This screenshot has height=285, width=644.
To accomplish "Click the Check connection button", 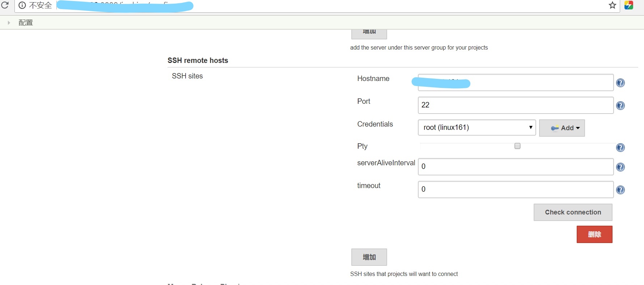I will 573,212.
